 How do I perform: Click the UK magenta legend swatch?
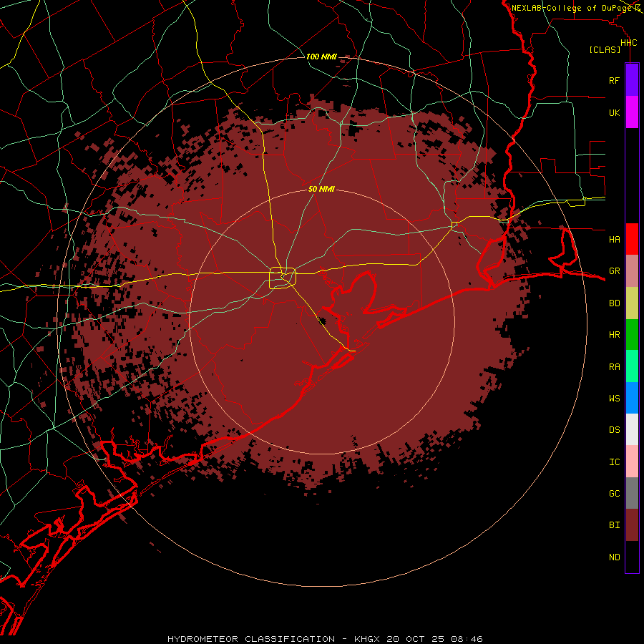(x=632, y=112)
